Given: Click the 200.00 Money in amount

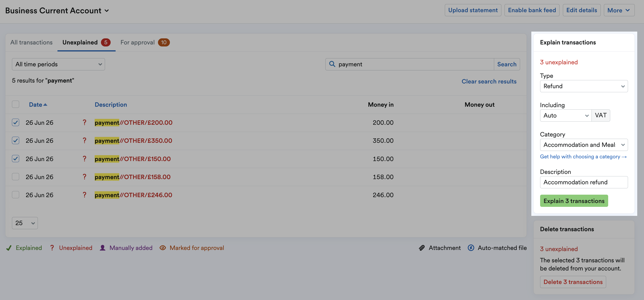Looking at the screenshot, I should point(383,123).
